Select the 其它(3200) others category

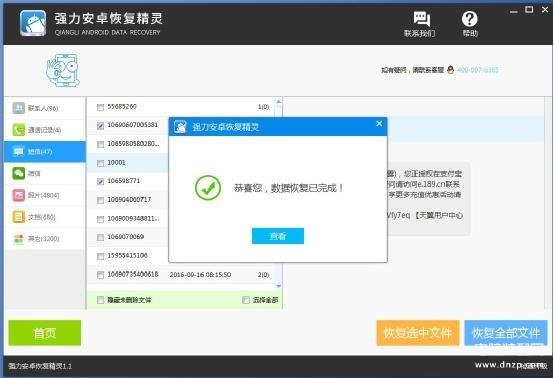click(x=45, y=239)
